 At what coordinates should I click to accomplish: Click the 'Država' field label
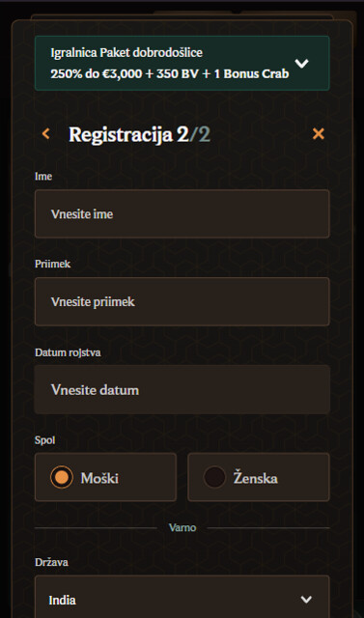pyautogui.click(x=51, y=562)
